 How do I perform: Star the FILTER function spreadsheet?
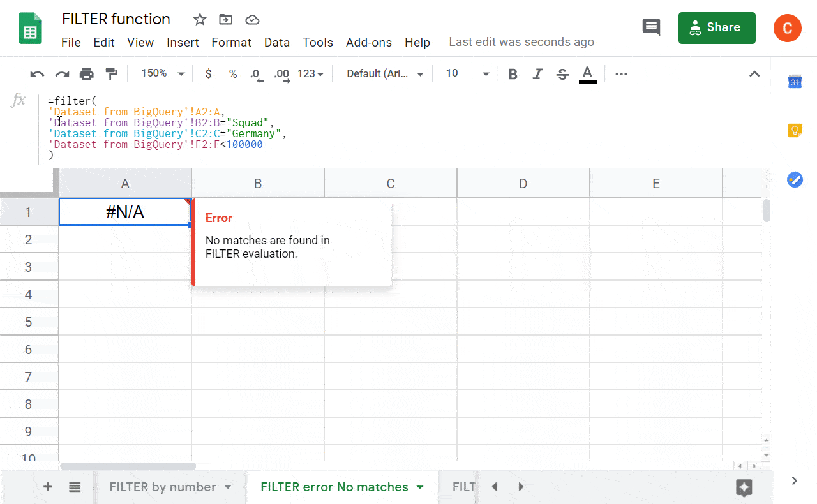[x=199, y=20]
